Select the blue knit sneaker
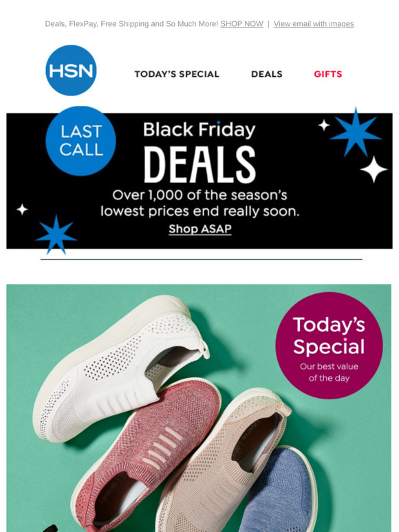Viewport: 399px width, 532px height. coord(279,492)
